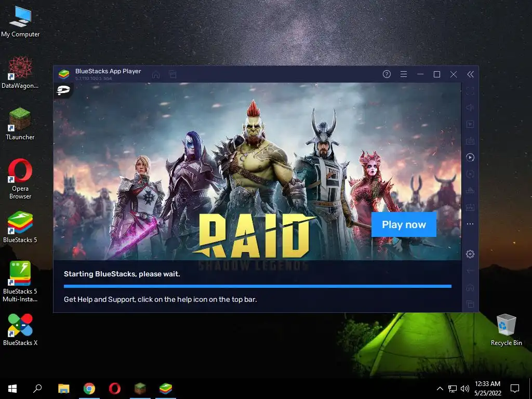Toggle full screen in the sidebar

tap(470, 91)
